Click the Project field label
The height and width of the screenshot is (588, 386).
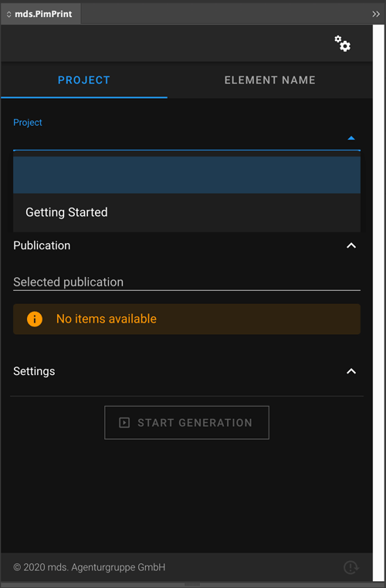28,123
